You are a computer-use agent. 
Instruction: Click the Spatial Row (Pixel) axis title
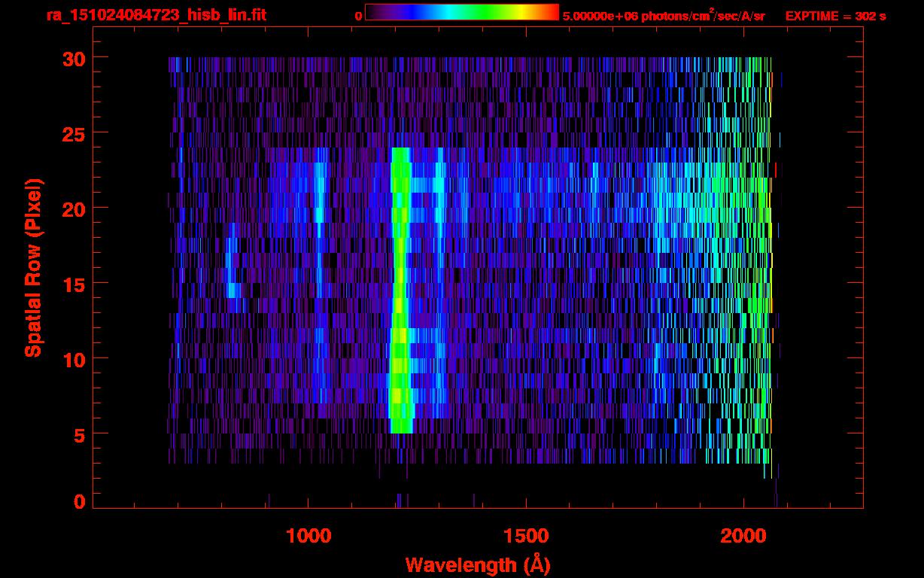(x=32, y=268)
